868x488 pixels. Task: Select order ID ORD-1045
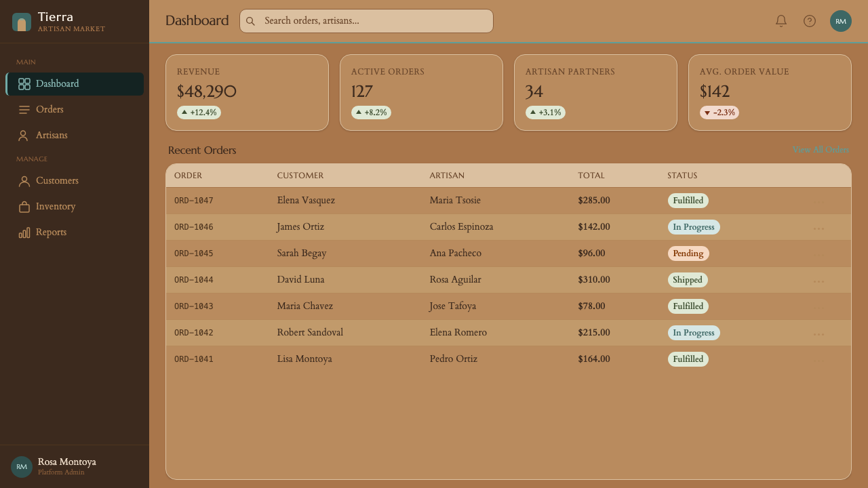coord(194,253)
